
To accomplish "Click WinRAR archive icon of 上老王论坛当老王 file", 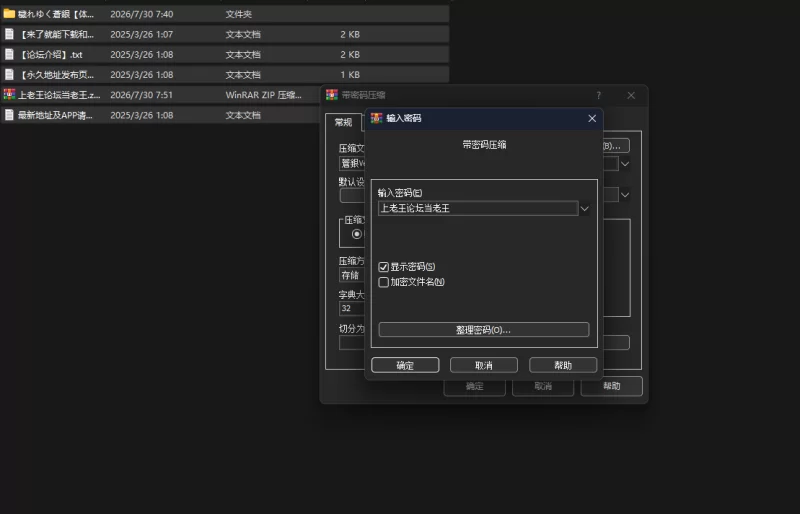I will tap(9, 94).
